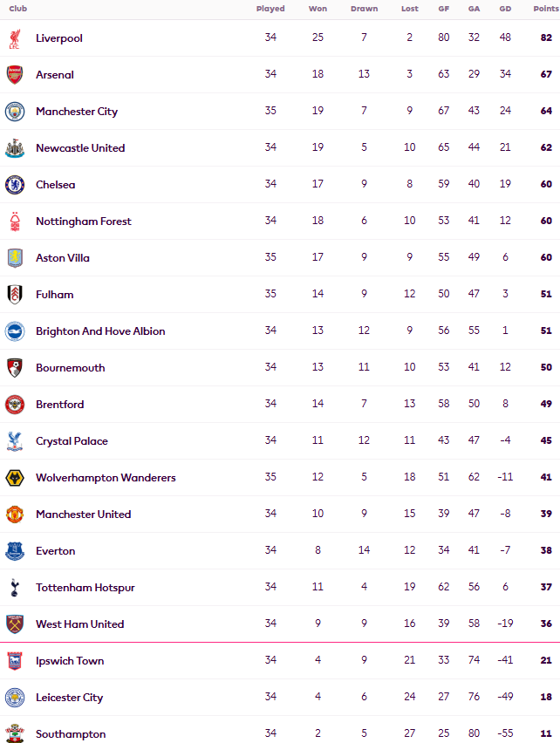Select the Southampton team name
This screenshot has width=560, height=743.
pos(71,734)
